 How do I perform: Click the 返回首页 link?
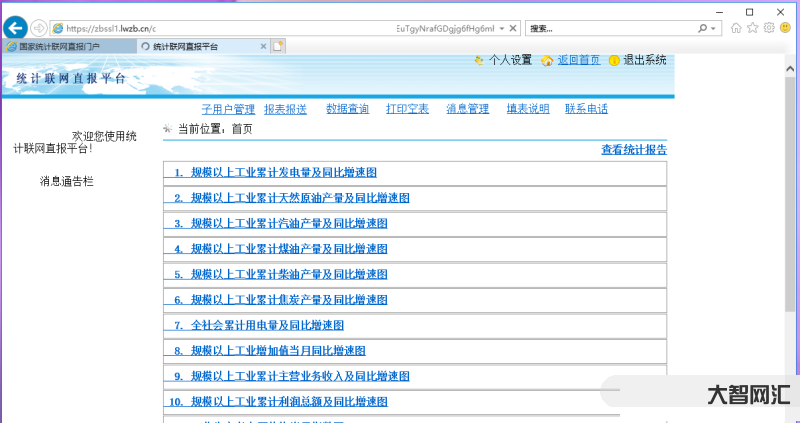click(x=578, y=60)
